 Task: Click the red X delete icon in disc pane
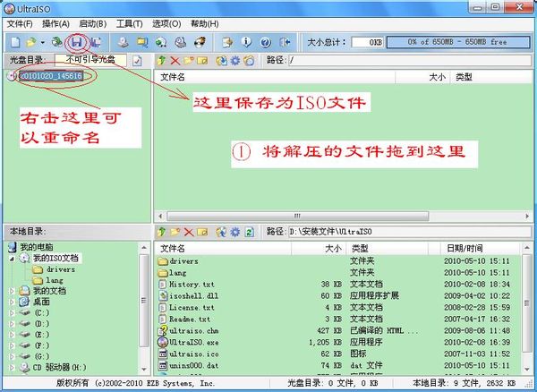175,61
